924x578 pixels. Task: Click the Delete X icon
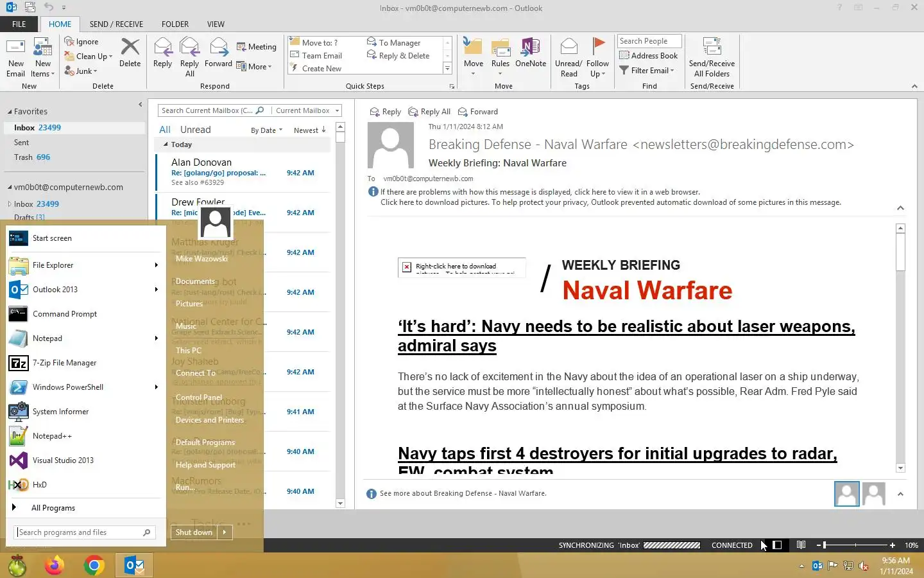pos(130,47)
